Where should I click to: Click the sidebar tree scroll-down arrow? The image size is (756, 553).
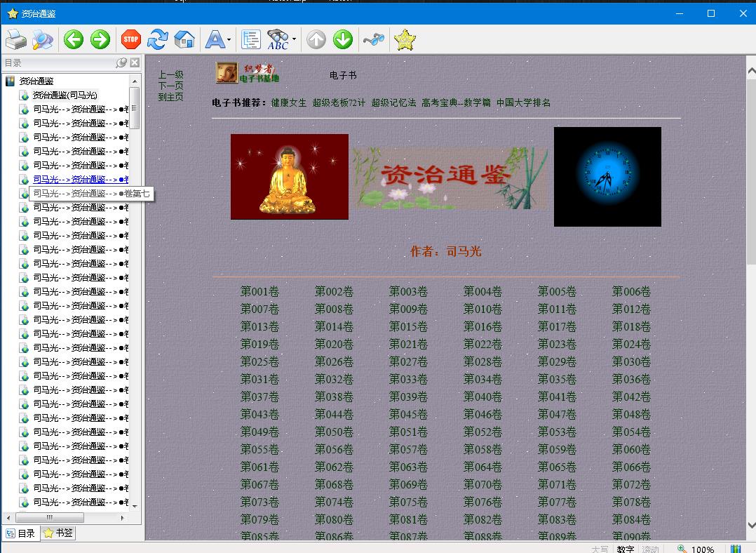[135, 506]
